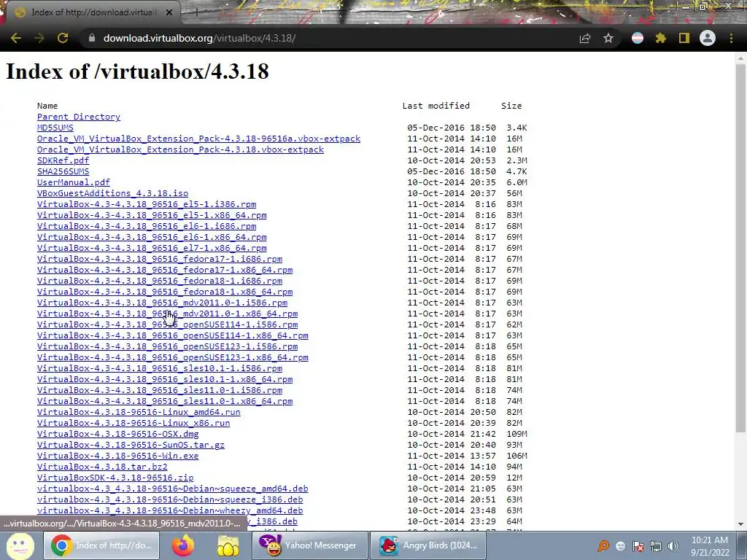Switch to Chrome taskbar item

(101, 545)
